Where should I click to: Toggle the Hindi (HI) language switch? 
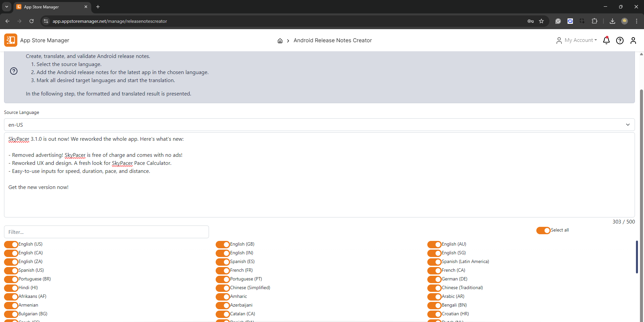[11, 288]
